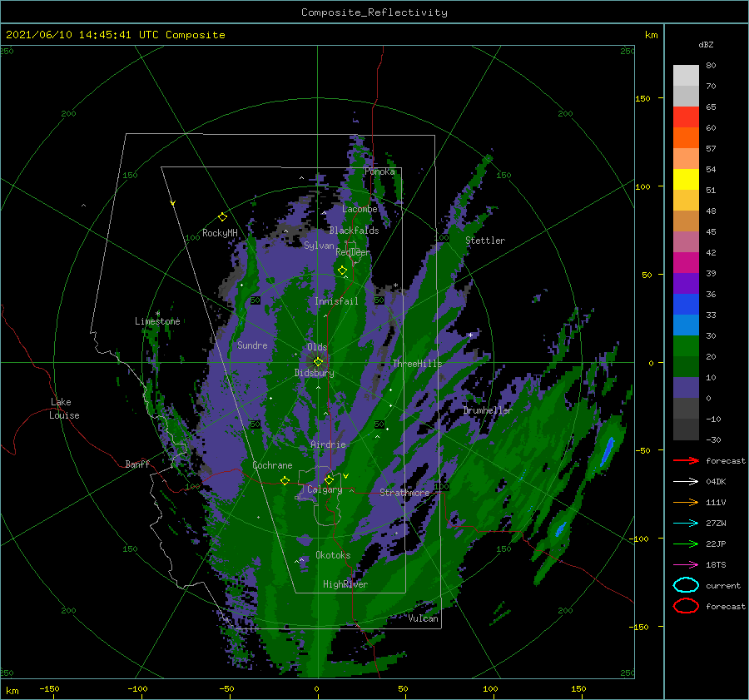The height and width of the screenshot is (700, 749).
Task: Select the cyan current ellipse legend icon
Action: [x=686, y=585]
